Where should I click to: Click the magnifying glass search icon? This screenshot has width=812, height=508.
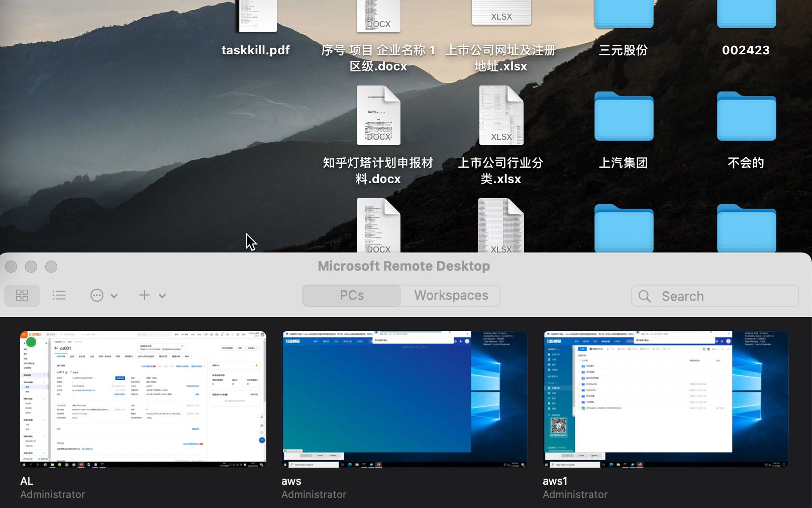pos(645,296)
